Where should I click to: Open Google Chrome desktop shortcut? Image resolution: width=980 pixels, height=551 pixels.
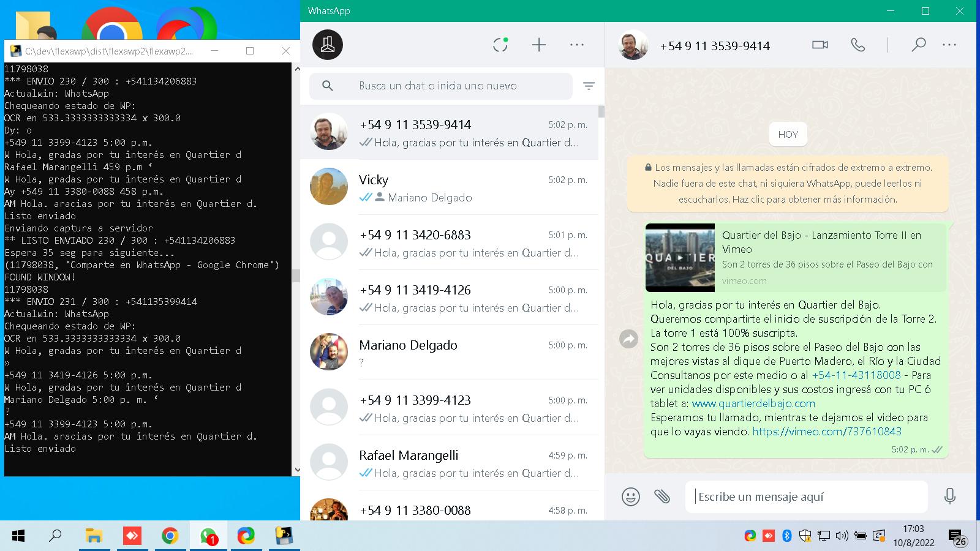tap(111, 24)
